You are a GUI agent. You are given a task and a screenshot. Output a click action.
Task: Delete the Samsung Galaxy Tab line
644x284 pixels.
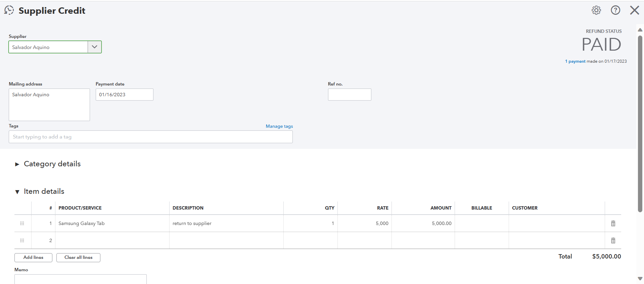pos(613,223)
